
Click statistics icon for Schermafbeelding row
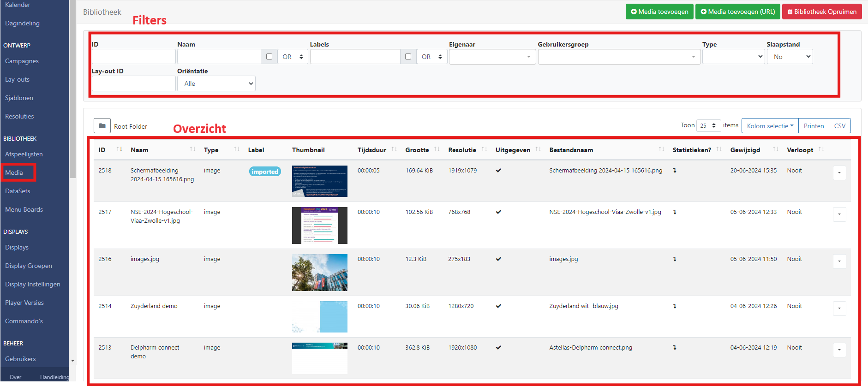pyautogui.click(x=675, y=171)
